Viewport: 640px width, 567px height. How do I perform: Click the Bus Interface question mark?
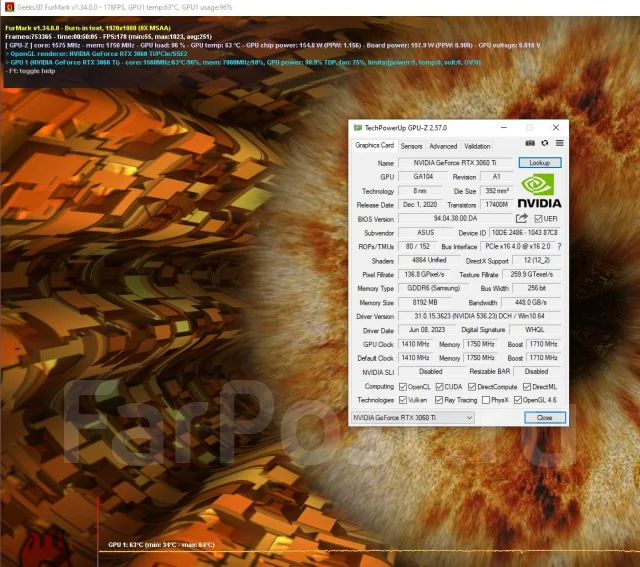(559, 246)
